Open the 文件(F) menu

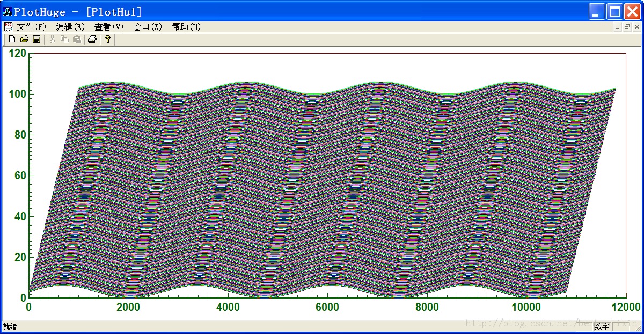tap(31, 27)
